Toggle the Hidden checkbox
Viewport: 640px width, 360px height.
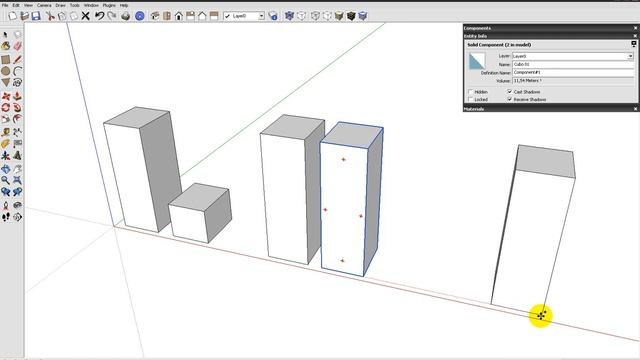pos(471,92)
